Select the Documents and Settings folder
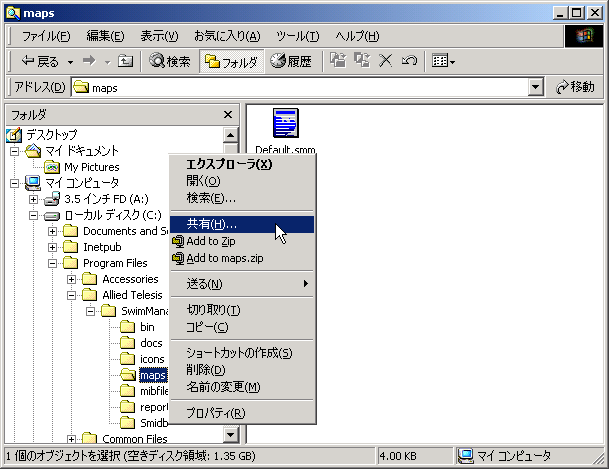The width and height of the screenshot is (609, 469). coord(125,231)
